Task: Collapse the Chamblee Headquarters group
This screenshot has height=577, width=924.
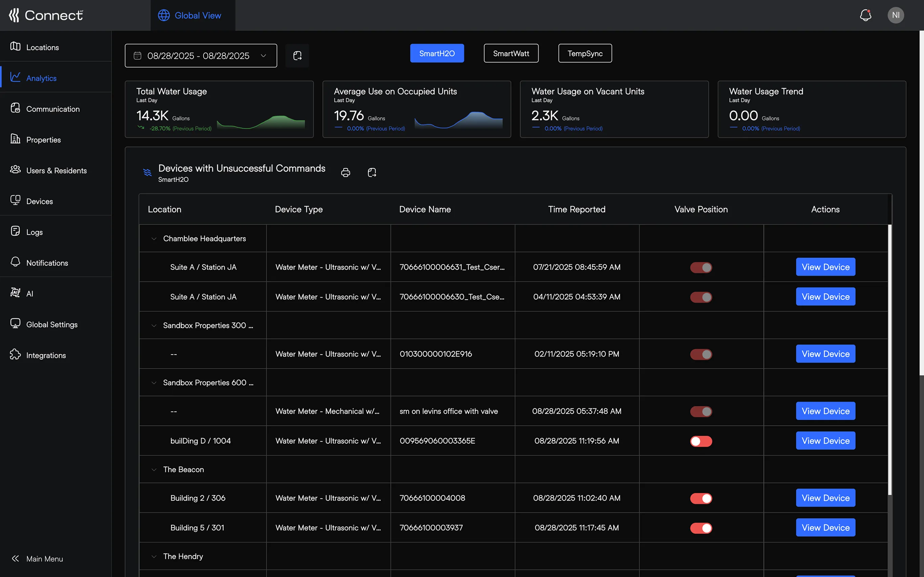Action: pyautogui.click(x=154, y=239)
